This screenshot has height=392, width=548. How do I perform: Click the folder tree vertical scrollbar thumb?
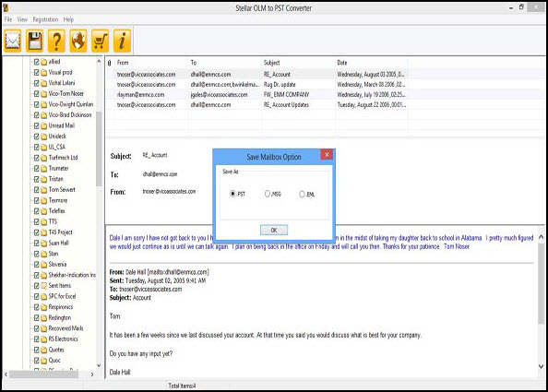click(x=99, y=148)
